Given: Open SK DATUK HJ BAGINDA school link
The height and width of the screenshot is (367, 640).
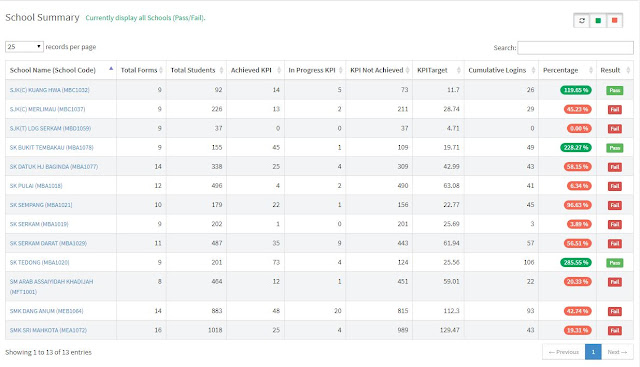Looking at the screenshot, I should (x=54, y=167).
